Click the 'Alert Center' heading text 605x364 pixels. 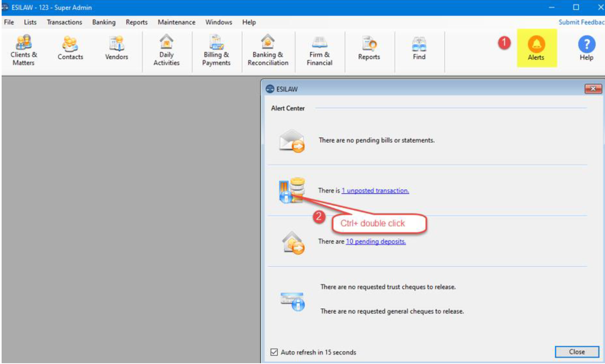click(288, 108)
